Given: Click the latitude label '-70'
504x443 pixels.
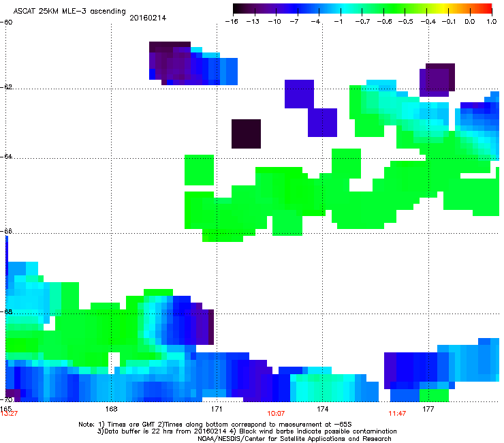Looking at the screenshot, I should click(6, 399).
